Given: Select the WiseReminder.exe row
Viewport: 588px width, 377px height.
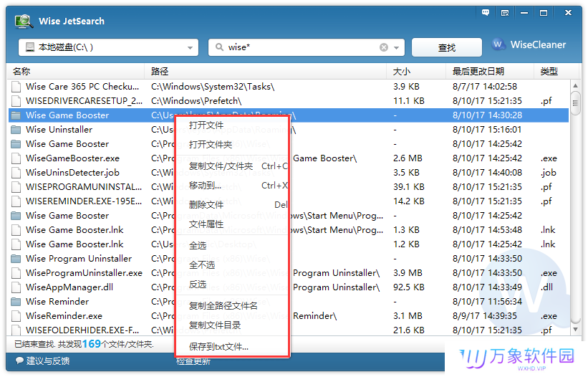Looking at the screenshot, I should pyautogui.click(x=289, y=316).
